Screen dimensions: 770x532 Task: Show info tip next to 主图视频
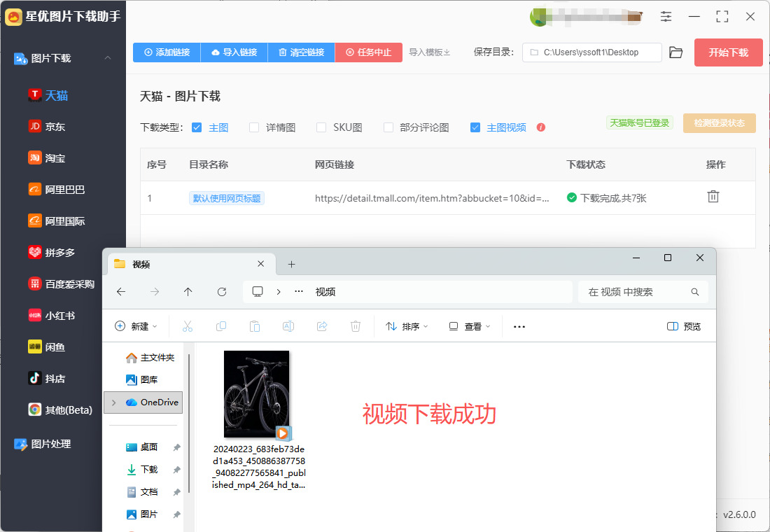point(541,127)
